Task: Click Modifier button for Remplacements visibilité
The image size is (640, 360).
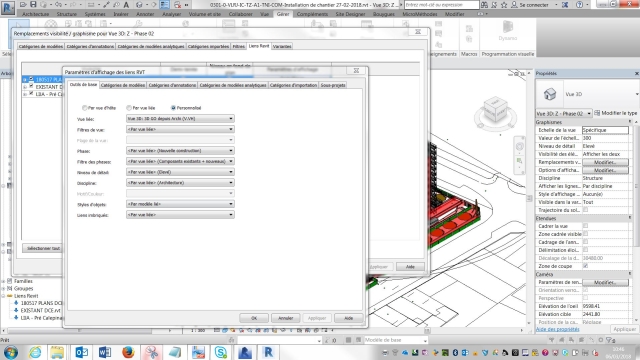Action: tap(605, 162)
